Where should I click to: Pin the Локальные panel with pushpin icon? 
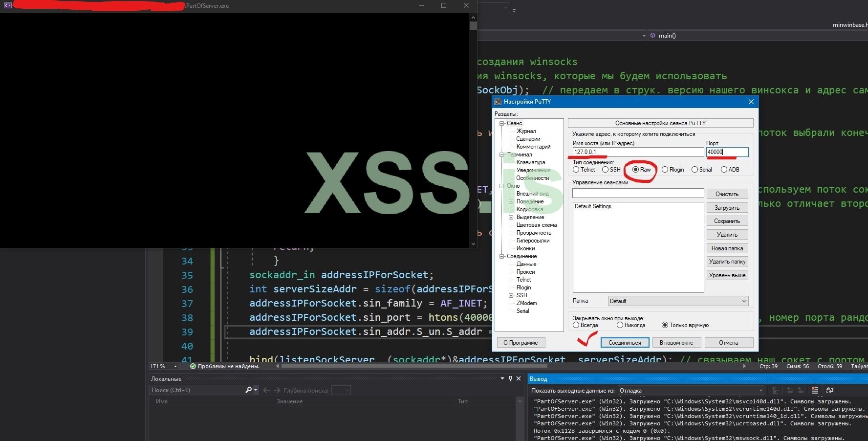[x=510, y=378]
